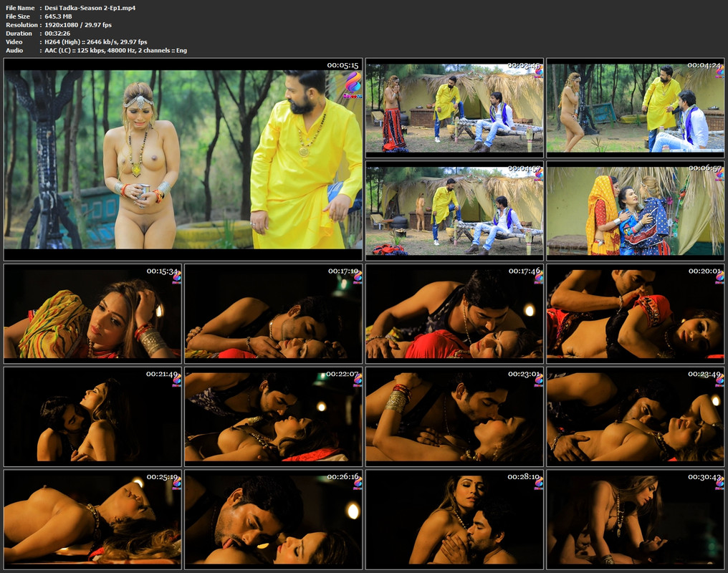
Task: Click the file size value '645.3 MB'
Action: tap(58, 16)
